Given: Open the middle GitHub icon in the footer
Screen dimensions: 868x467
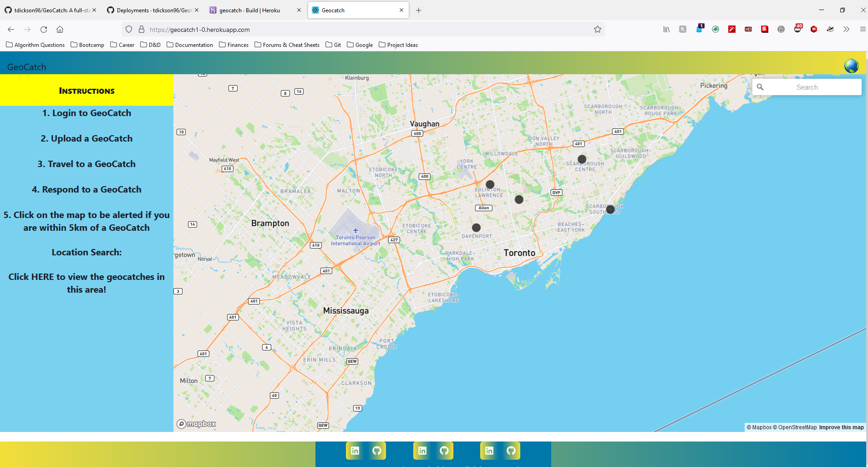Looking at the screenshot, I should click(x=444, y=451).
